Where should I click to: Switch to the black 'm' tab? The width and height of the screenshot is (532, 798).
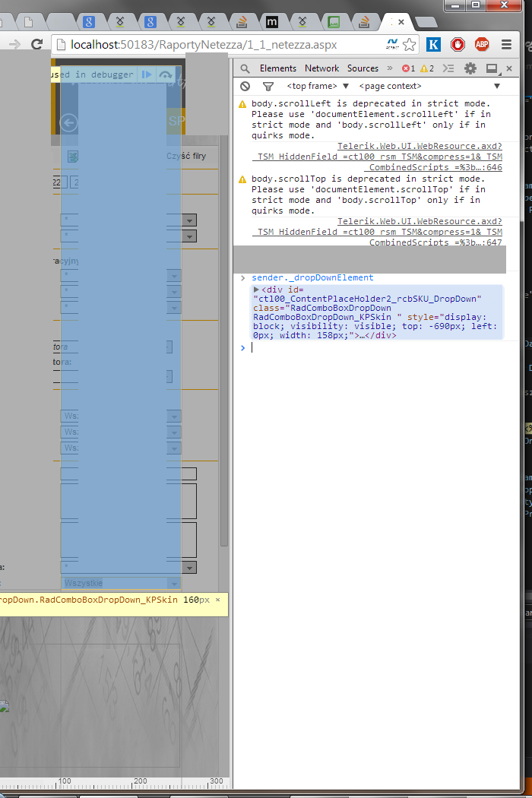[272, 22]
